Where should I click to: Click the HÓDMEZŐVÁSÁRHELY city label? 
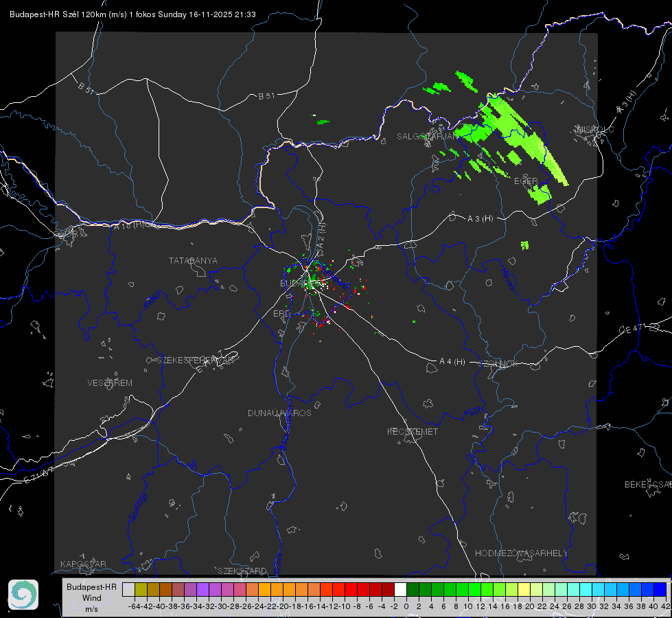tap(521, 553)
